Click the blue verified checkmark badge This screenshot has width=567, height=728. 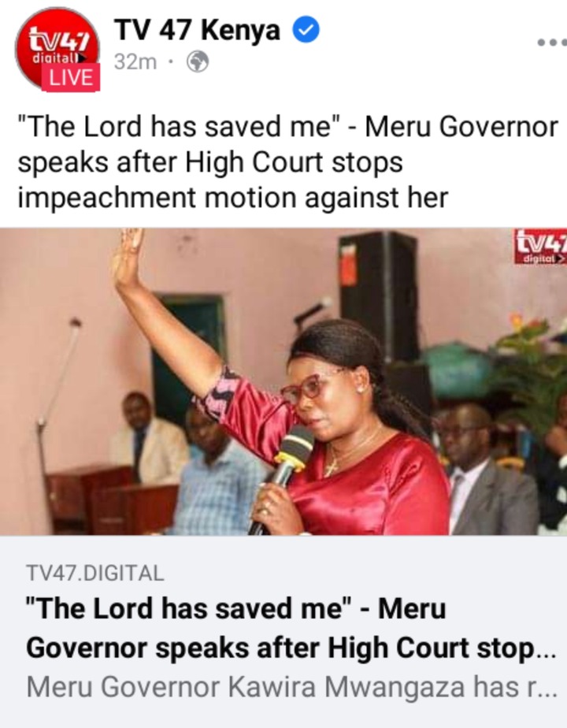[x=306, y=29]
